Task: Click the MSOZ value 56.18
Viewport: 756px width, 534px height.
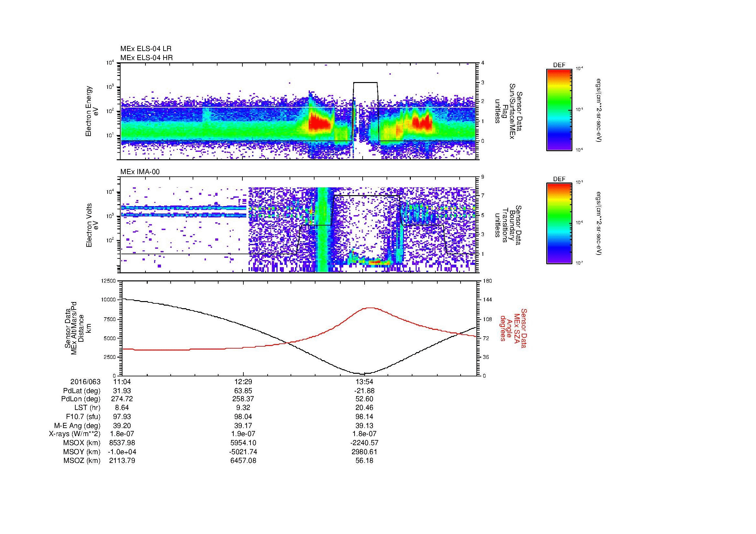Action: (x=364, y=461)
